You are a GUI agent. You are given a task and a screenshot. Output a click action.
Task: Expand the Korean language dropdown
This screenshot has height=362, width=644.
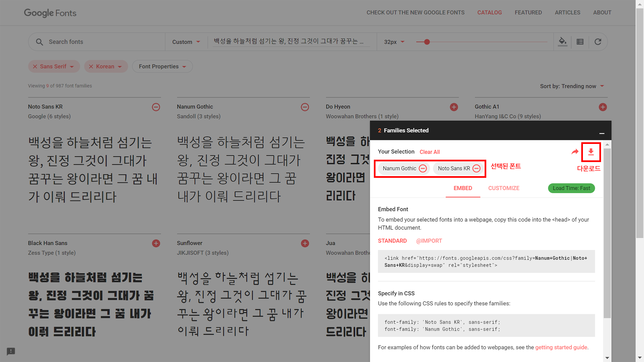120,66
